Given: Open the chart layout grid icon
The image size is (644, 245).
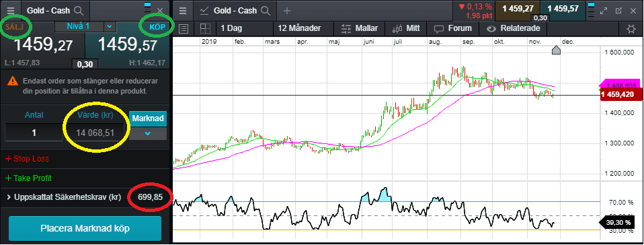Looking at the screenshot, I should (205, 29).
